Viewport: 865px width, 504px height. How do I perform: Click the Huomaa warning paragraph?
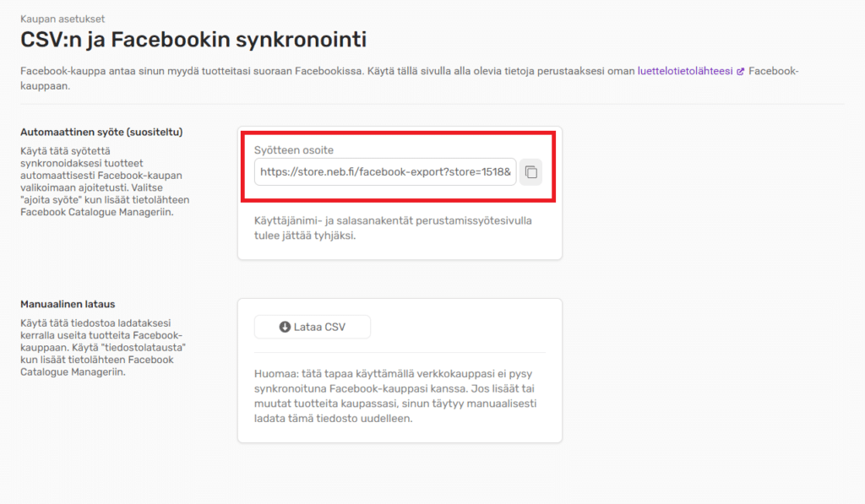click(x=399, y=396)
